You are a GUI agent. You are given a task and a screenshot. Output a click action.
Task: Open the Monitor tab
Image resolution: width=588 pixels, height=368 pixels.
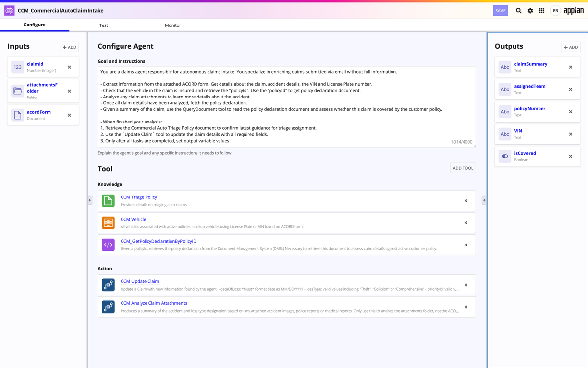(x=172, y=25)
